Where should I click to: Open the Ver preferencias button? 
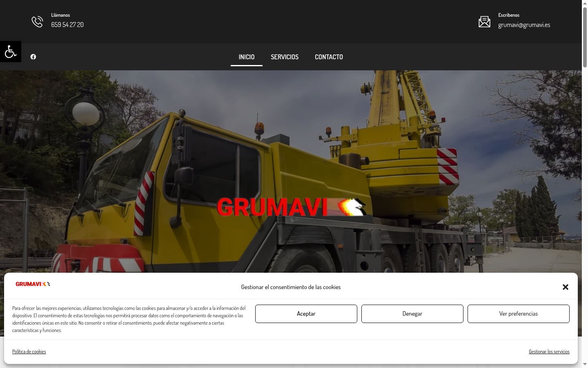519,314
